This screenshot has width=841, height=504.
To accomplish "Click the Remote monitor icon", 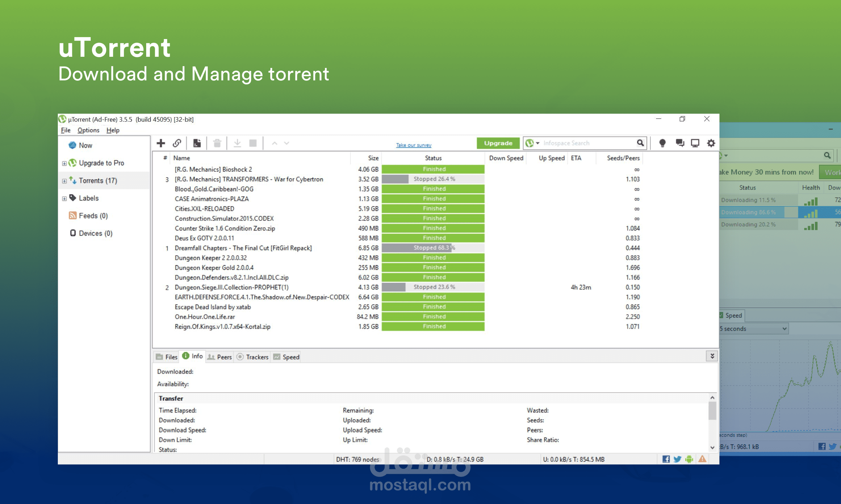I will tap(695, 143).
